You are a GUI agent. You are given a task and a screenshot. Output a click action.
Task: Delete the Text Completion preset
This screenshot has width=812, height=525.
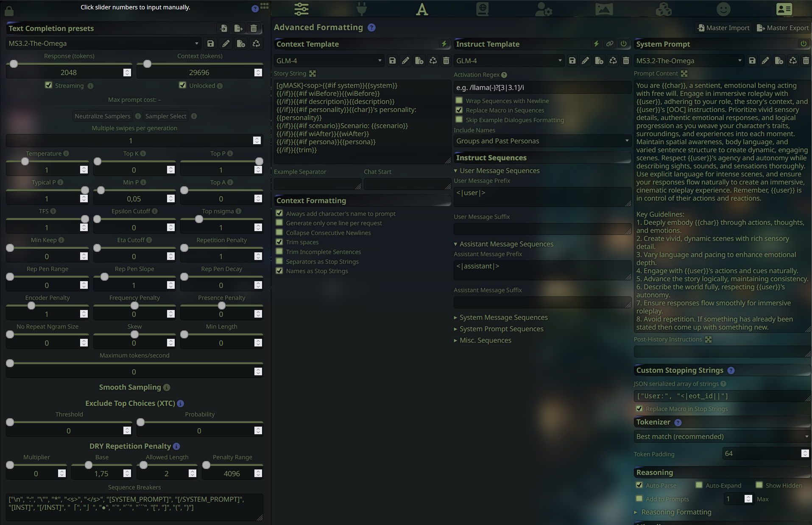254,28
